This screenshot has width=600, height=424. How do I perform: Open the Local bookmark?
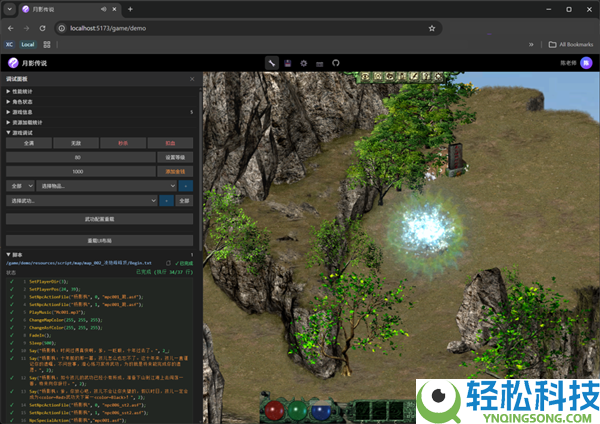[x=28, y=44]
